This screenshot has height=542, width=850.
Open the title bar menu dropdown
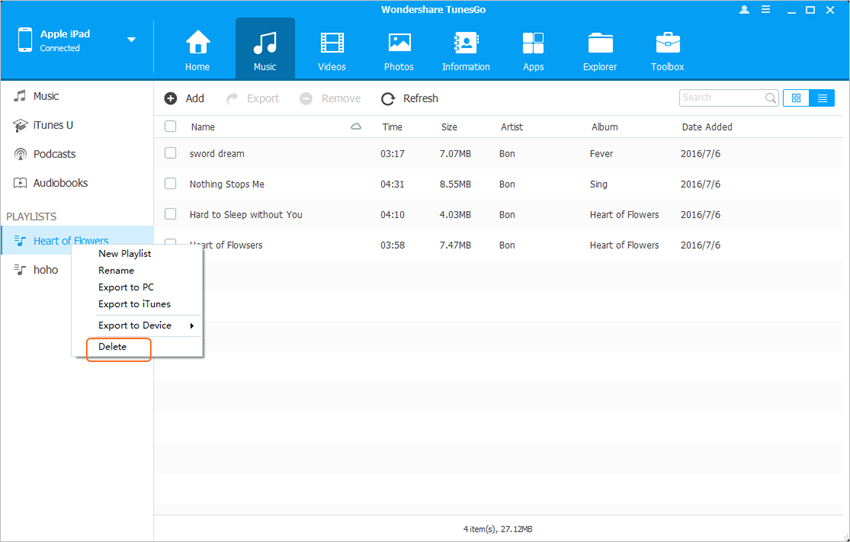click(x=767, y=10)
